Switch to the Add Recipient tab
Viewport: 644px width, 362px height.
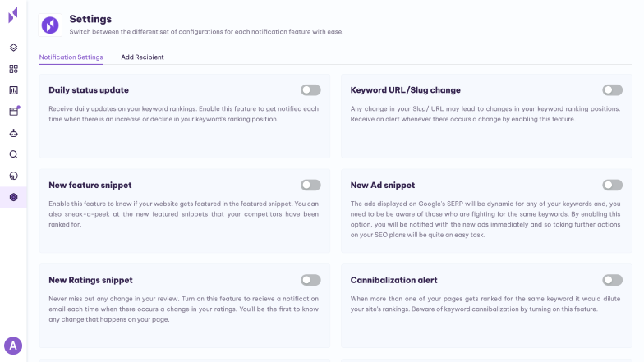point(142,57)
